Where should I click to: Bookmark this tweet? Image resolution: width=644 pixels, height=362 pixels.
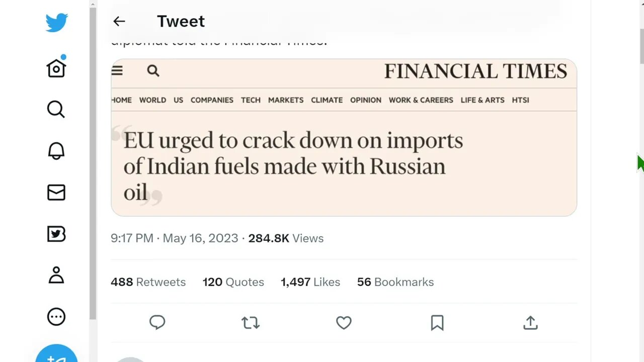[437, 322]
